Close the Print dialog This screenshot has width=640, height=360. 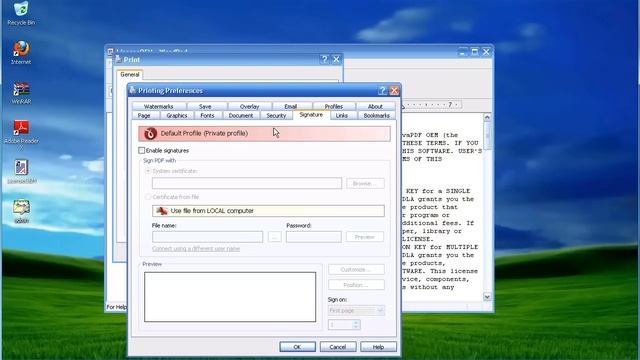click(336, 59)
